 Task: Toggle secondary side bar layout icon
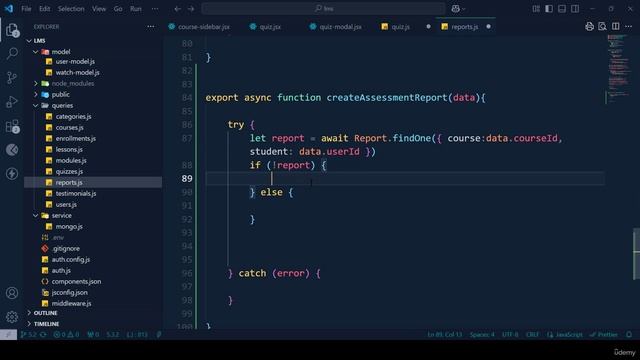click(575, 9)
